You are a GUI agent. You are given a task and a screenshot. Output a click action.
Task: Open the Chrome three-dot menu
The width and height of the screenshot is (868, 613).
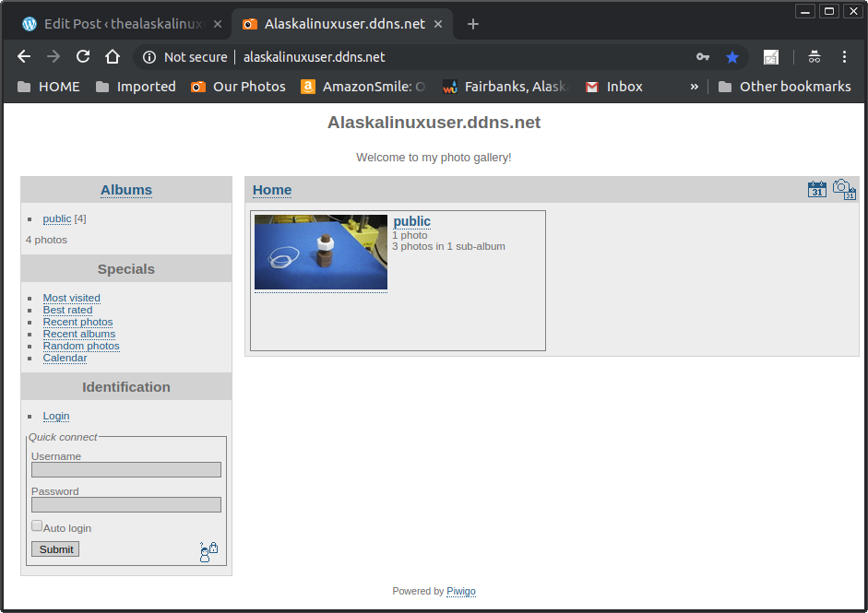click(x=844, y=57)
